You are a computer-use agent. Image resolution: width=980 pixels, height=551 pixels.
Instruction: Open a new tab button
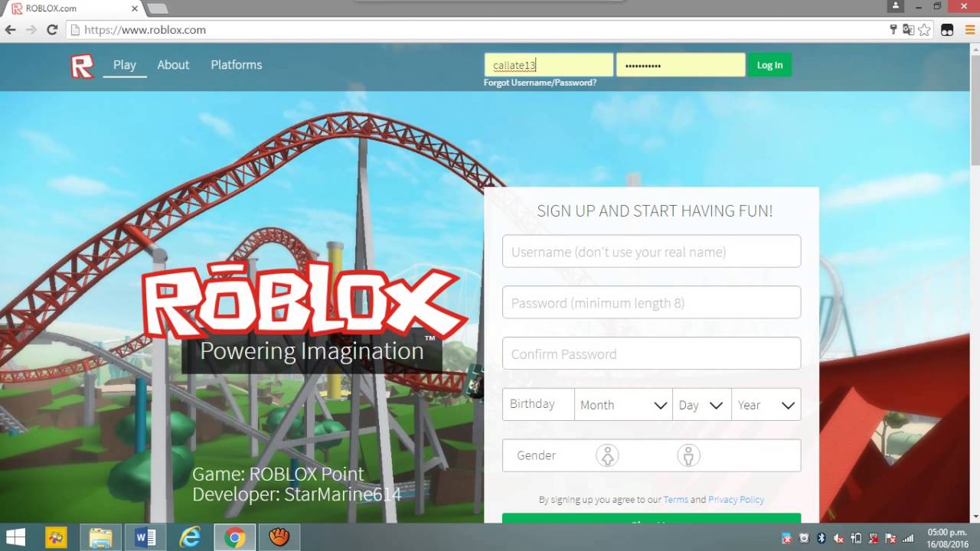tap(157, 8)
